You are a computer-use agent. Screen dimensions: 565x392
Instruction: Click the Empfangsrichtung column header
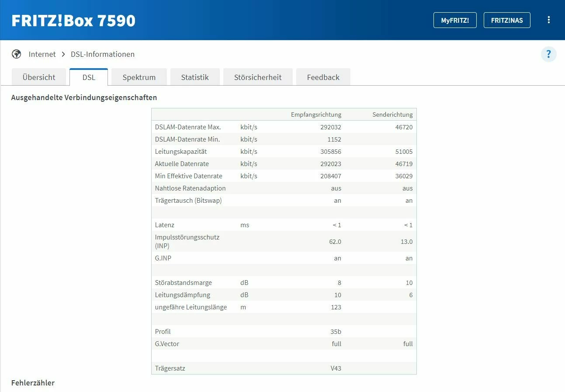point(316,114)
